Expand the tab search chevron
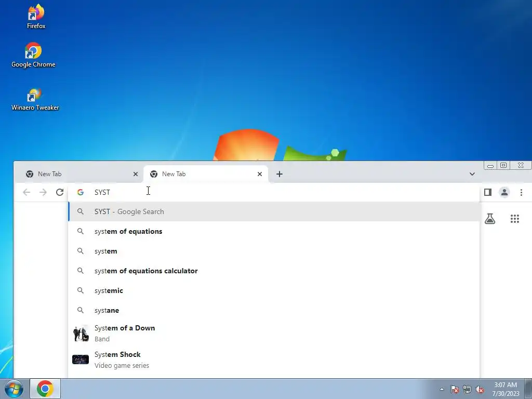 pos(472,174)
